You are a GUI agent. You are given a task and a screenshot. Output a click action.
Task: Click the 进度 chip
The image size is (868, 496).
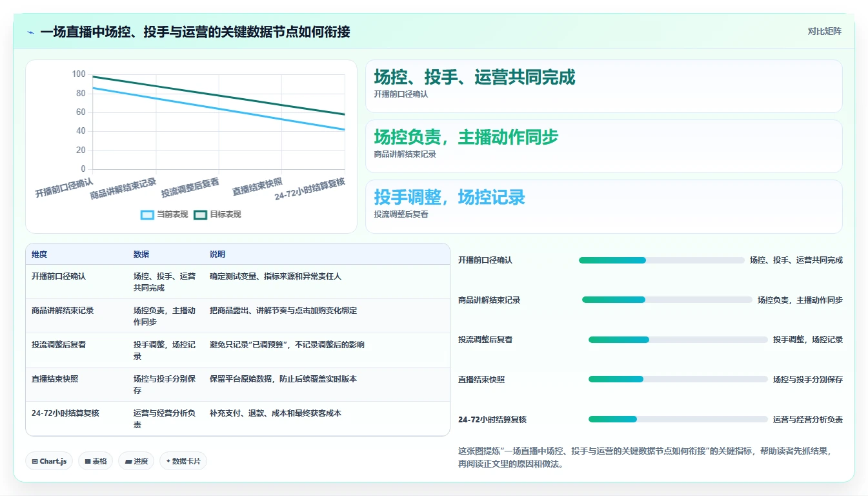click(x=136, y=461)
